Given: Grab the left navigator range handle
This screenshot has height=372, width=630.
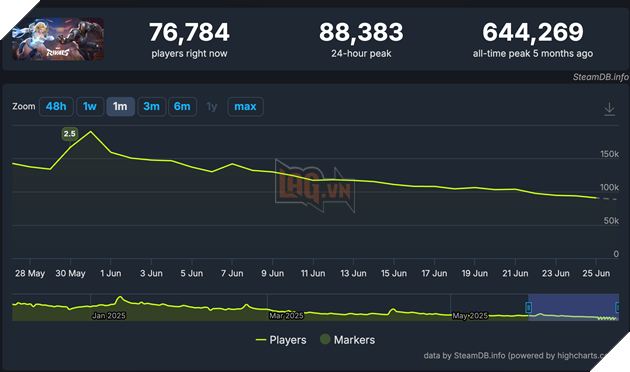Looking at the screenshot, I should (x=529, y=308).
